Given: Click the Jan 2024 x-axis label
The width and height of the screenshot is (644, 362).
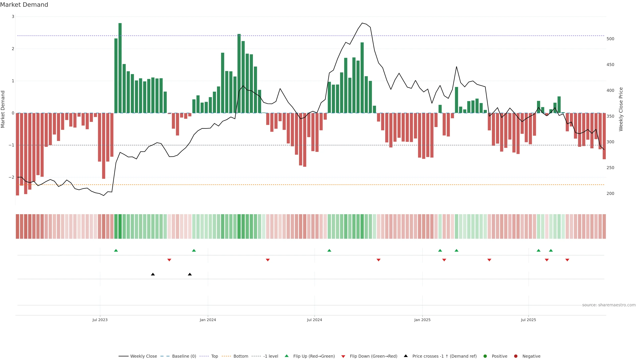Looking at the screenshot, I should pos(208,320).
